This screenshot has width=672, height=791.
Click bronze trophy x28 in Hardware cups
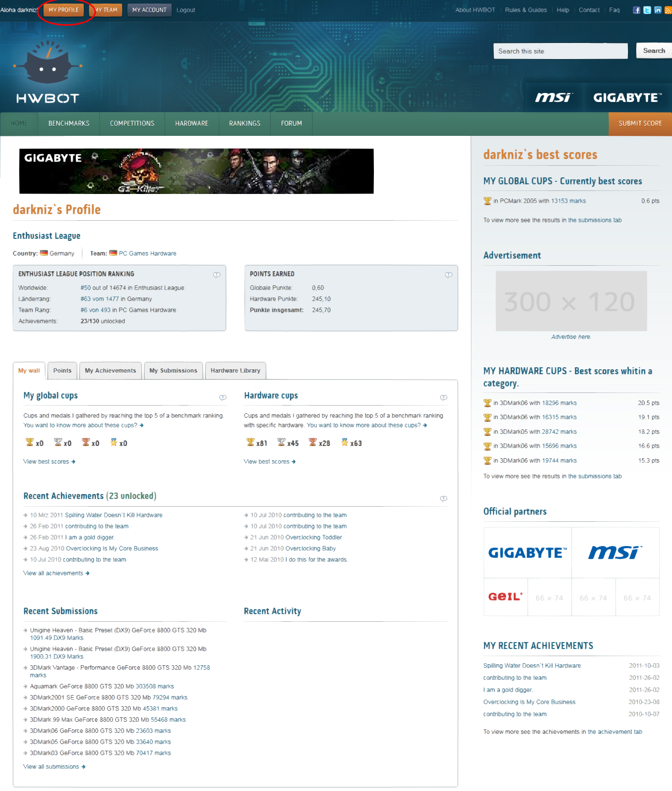tap(313, 442)
